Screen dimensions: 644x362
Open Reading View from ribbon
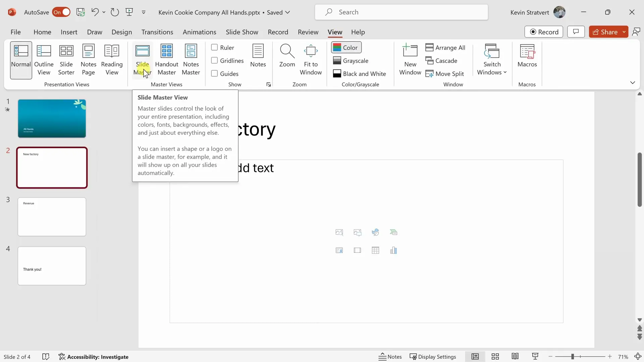click(x=112, y=60)
